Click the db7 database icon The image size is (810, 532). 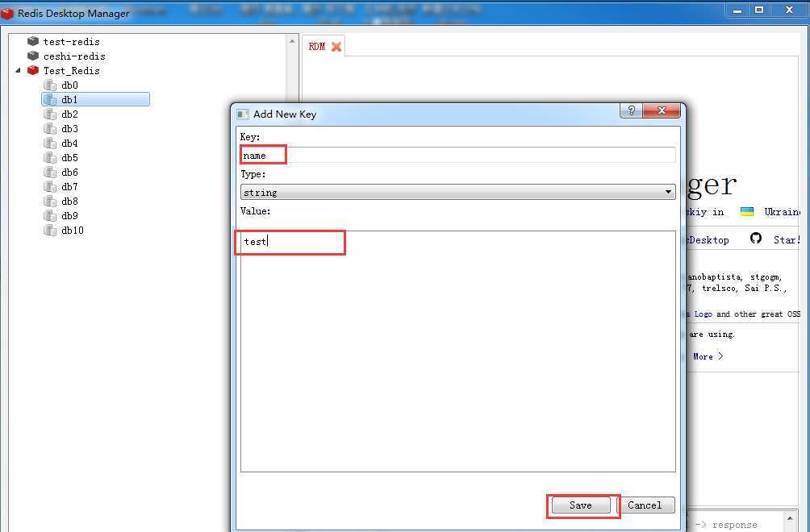coord(50,187)
